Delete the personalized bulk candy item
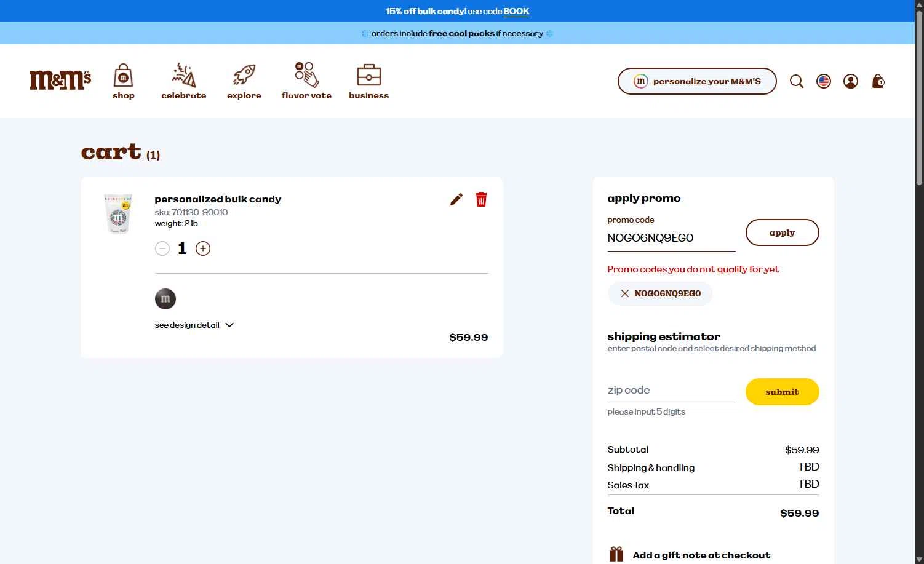 click(481, 199)
